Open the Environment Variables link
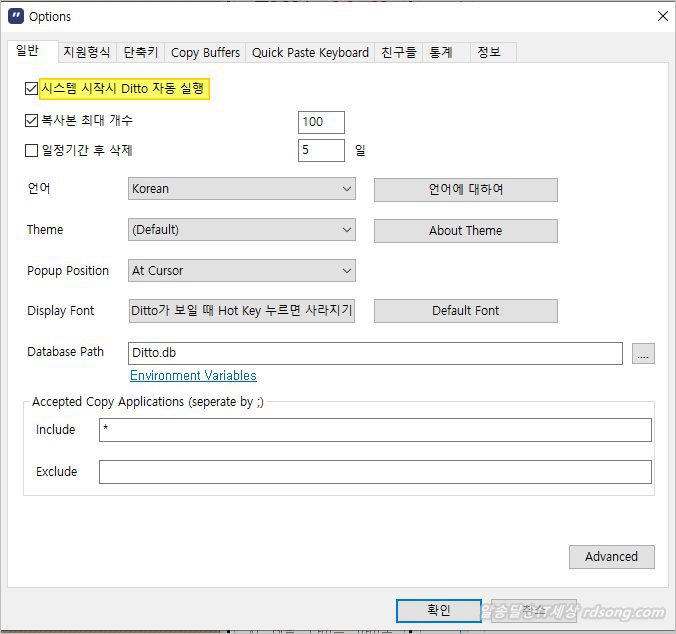 193,376
